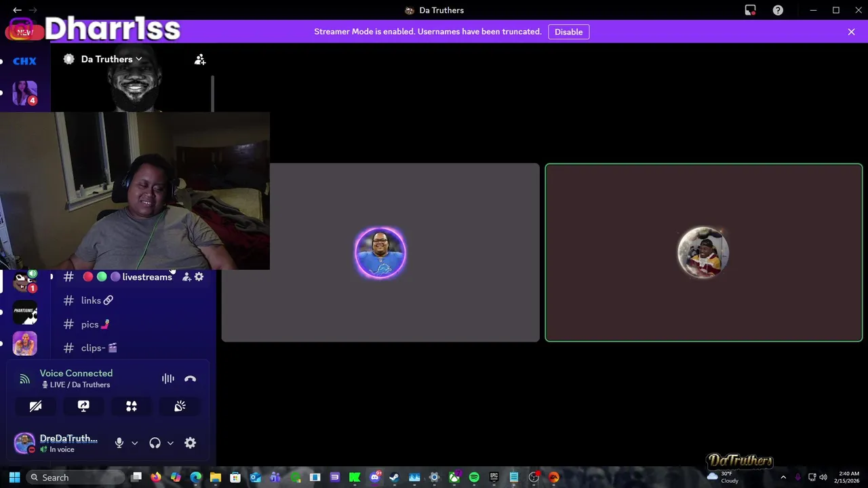Open Epic Games Launcher from taskbar
Screen dimensions: 868x488
(494, 477)
